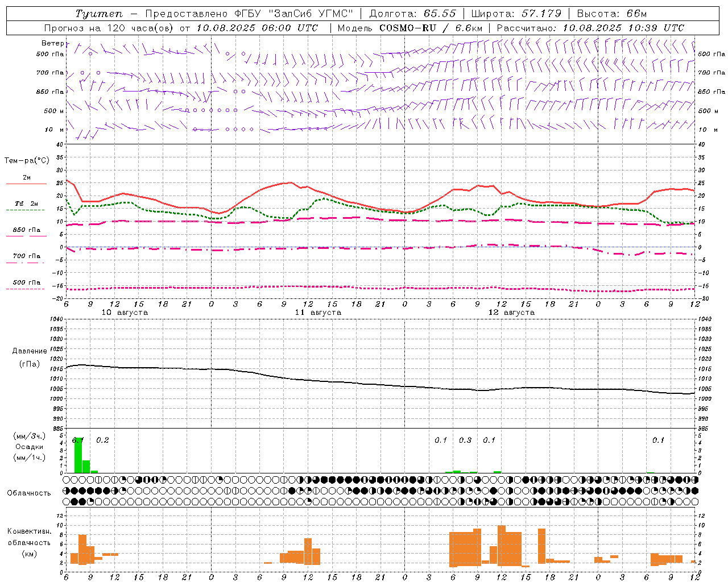Screen dimensions: 728x582
Task: Click the "0.3" precipitation amount value
Action: [465, 440]
